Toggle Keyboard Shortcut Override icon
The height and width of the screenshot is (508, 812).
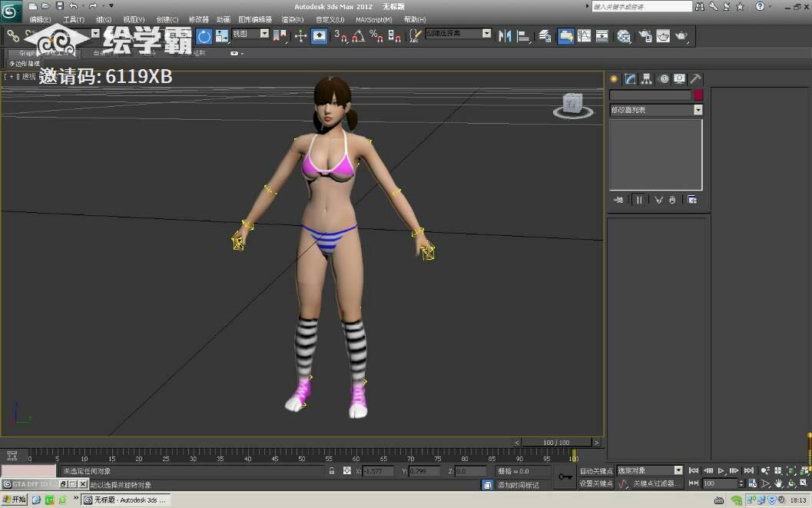point(319,36)
